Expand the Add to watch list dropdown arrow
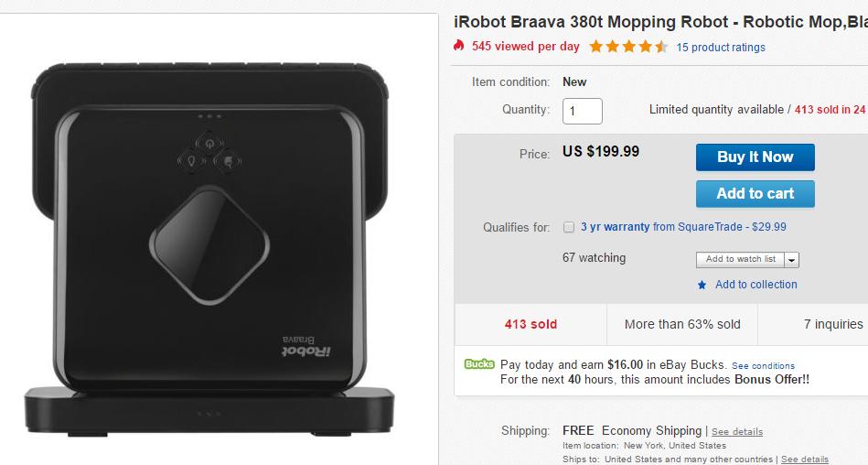This screenshot has height=465, width=868. click(x=792, y=260)
